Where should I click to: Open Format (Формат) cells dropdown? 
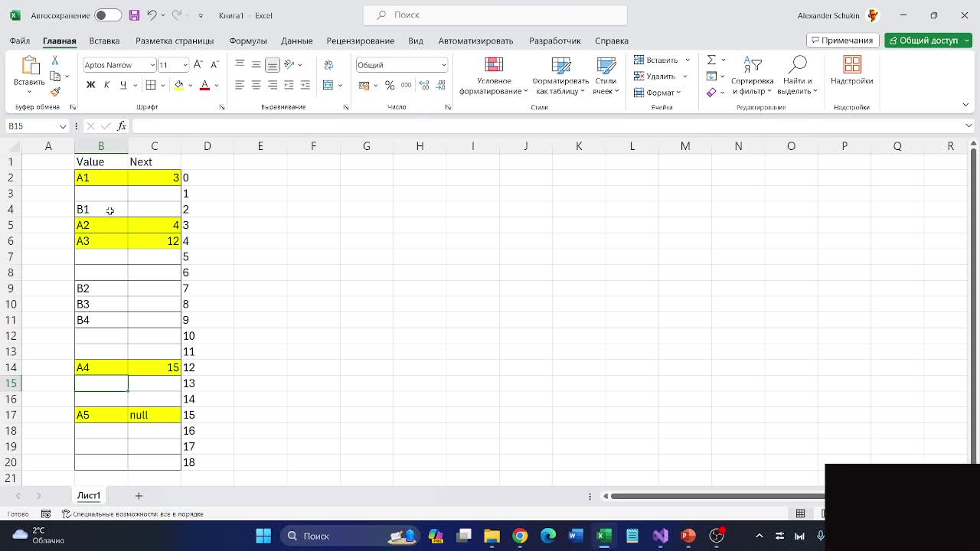[x=658, y=93]
